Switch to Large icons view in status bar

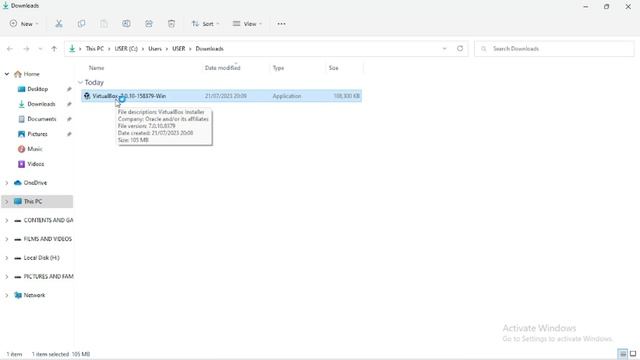[633, 354]
